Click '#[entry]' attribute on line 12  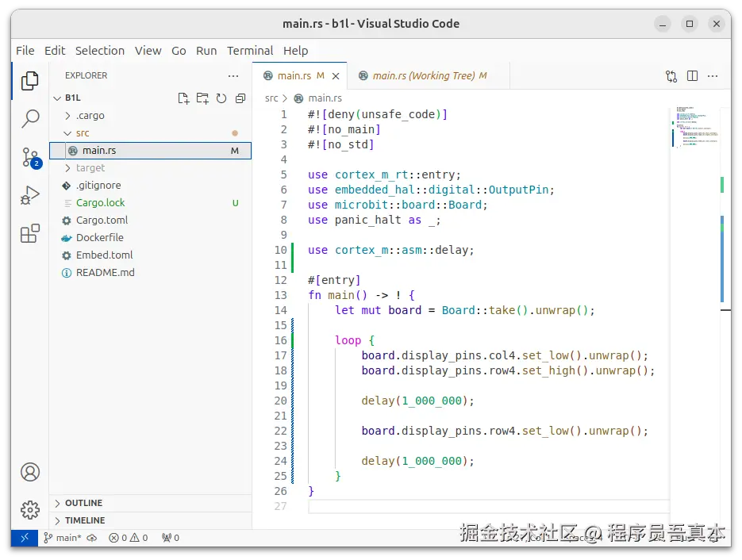coord(334,280)
